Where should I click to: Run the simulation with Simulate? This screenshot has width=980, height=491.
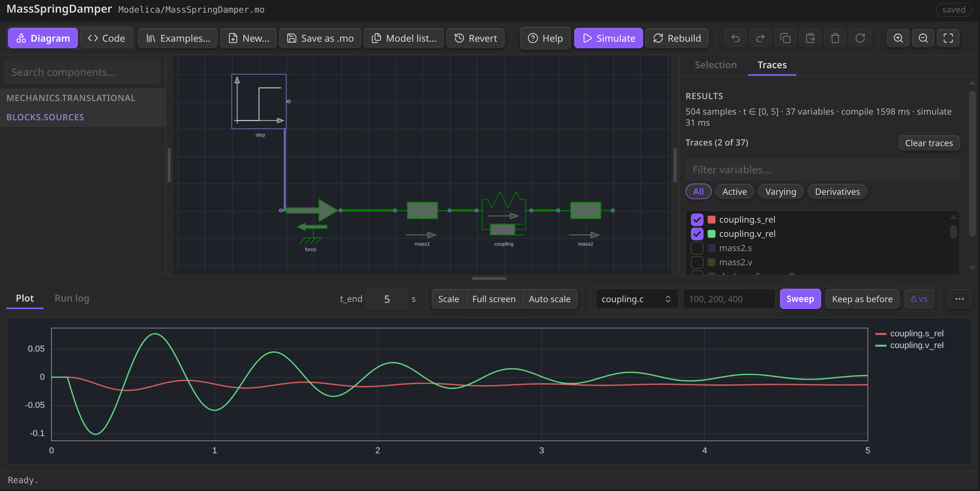[x=608, y=38]
